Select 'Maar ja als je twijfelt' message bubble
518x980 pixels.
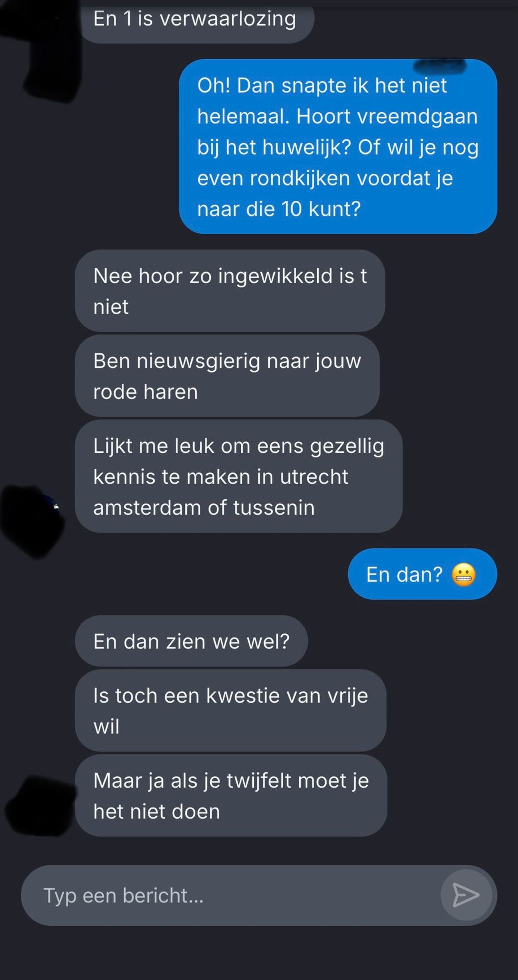[x=231, y=796]
